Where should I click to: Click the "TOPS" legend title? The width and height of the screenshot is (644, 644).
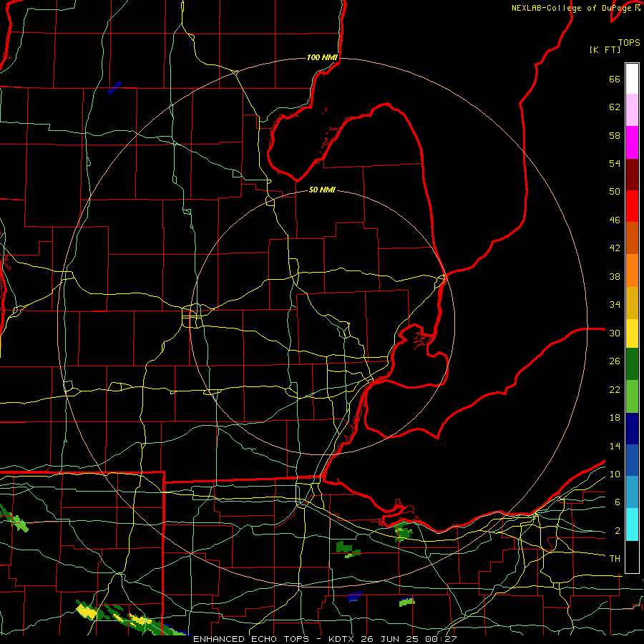point(629,42)
